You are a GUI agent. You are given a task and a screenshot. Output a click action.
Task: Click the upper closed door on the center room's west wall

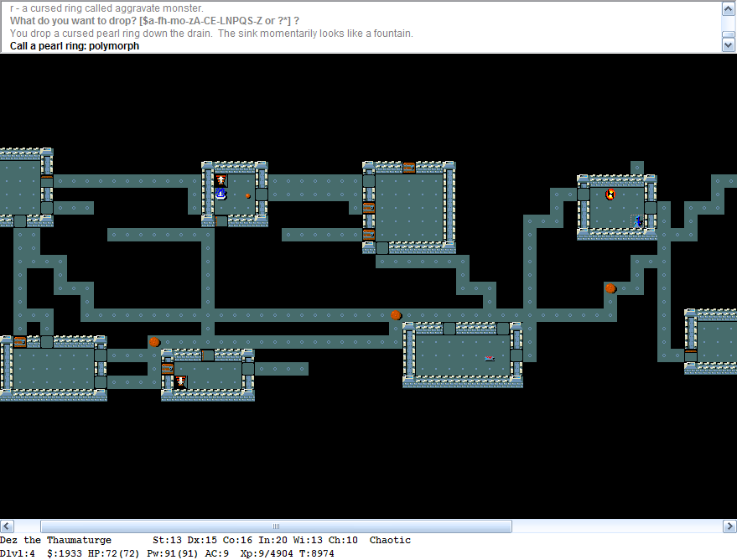[x=369, y=207]
